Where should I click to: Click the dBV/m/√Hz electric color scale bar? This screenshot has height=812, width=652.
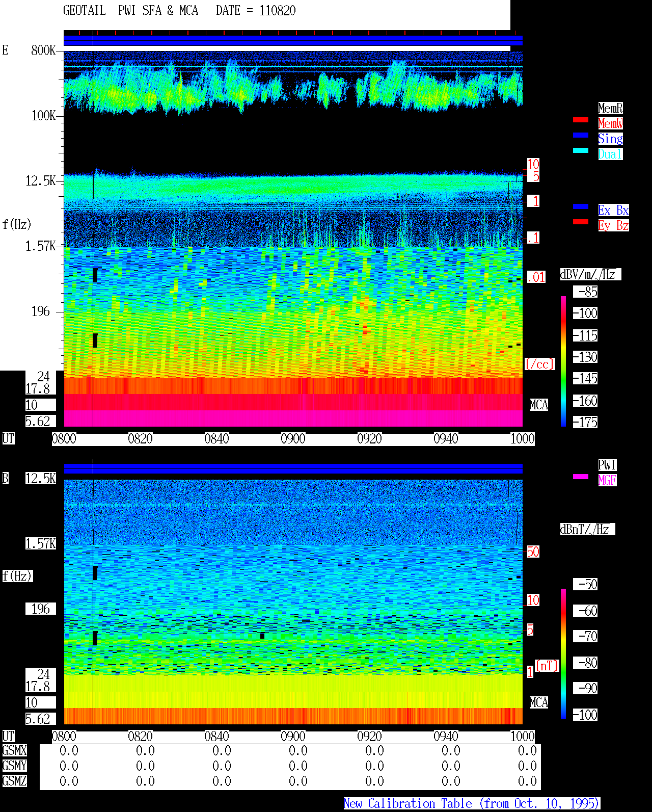click(563, 361)
